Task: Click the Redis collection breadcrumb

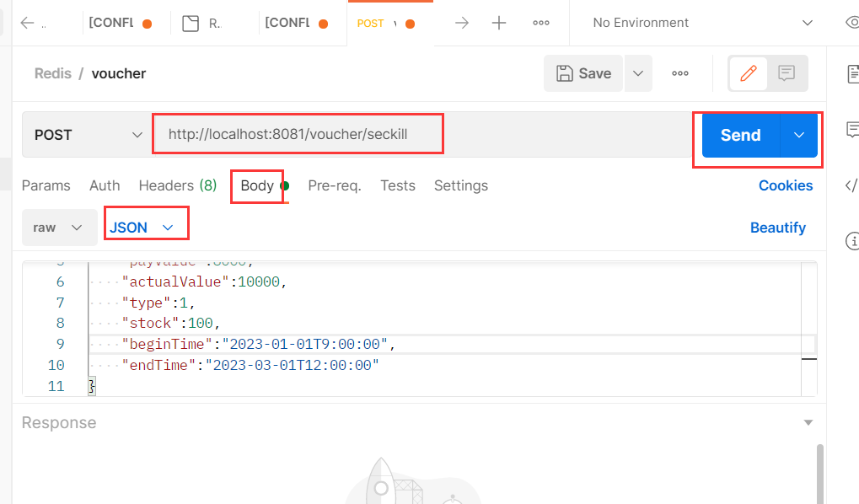Action: pos(52,73)
